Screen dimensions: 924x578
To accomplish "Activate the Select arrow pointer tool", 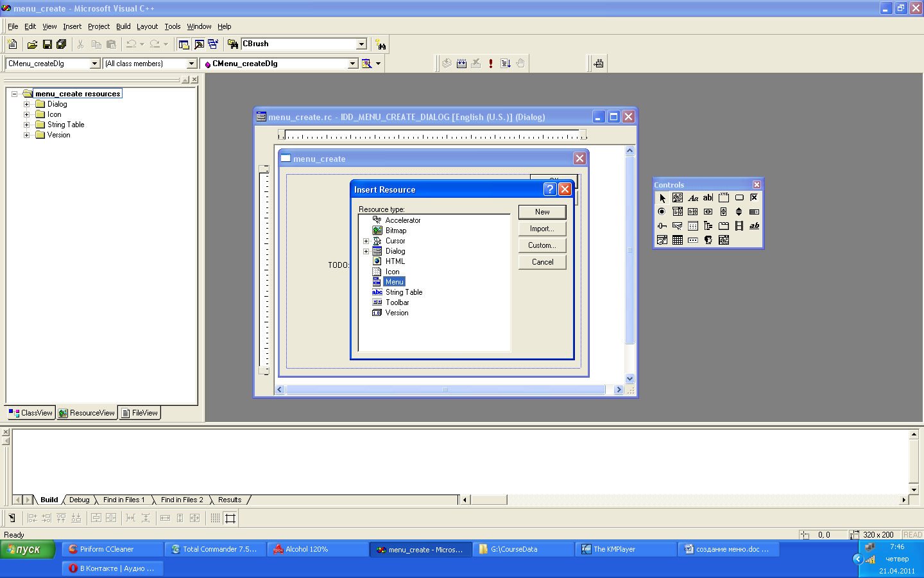I will pyautogui.click(x=662, y=198).
